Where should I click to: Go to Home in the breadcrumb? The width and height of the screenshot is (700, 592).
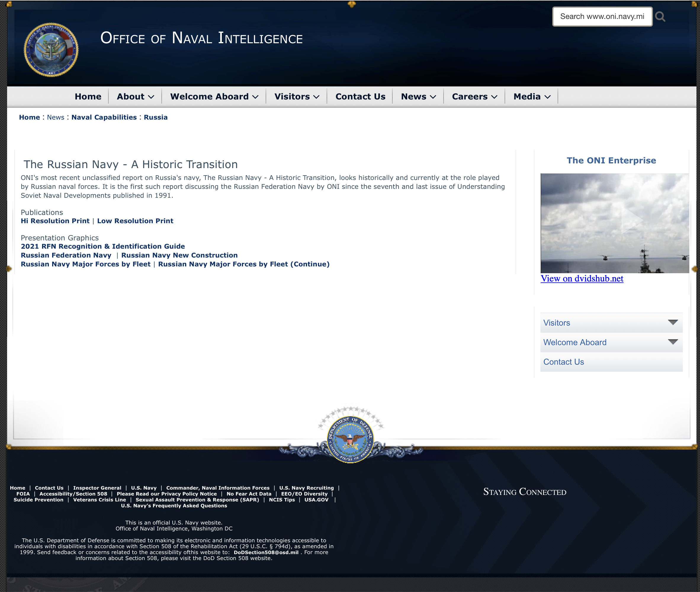30,118
